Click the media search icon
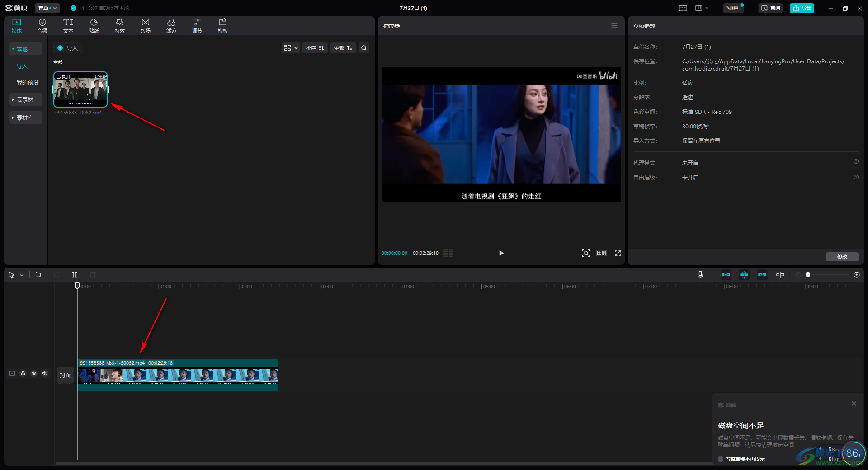Image resolution: width=868 pixels, height=470 pixels. (364, 48)
